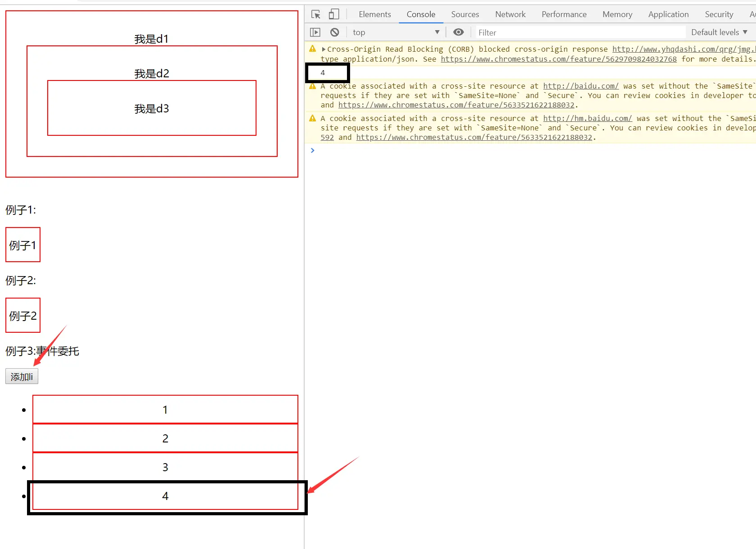756x549 pixels.
Task: Switch to the Console tab
Action: point(421,14)
